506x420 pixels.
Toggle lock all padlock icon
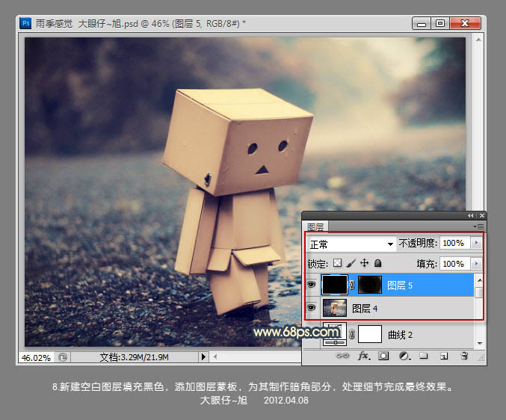pyautogui.click(x=378, y=263)
